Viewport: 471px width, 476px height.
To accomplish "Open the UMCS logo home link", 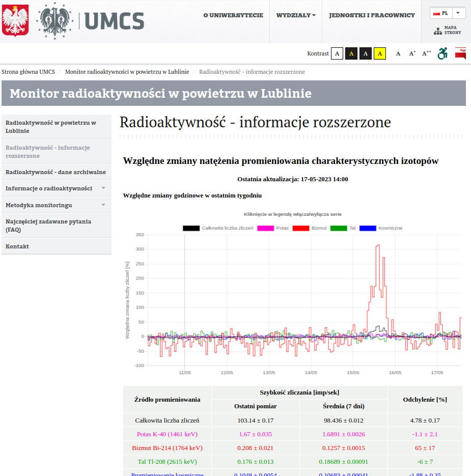I will [90, 21].
